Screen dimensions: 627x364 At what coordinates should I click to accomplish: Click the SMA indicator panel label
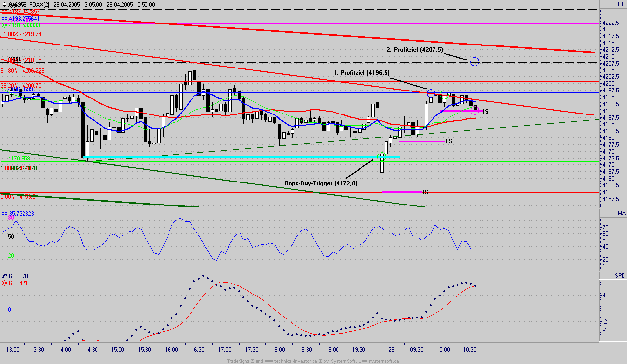coord(620,213)
